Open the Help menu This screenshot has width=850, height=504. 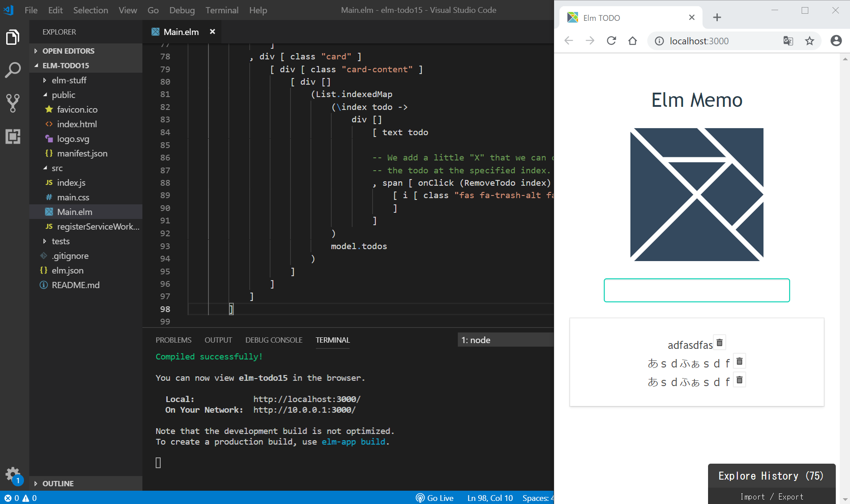(x=258, y=10)
